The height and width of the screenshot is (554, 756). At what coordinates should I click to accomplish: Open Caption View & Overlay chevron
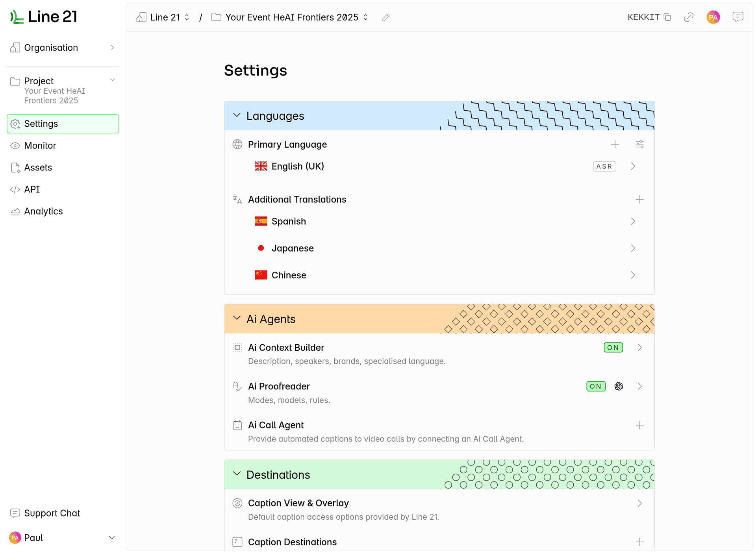coord(640,503)
